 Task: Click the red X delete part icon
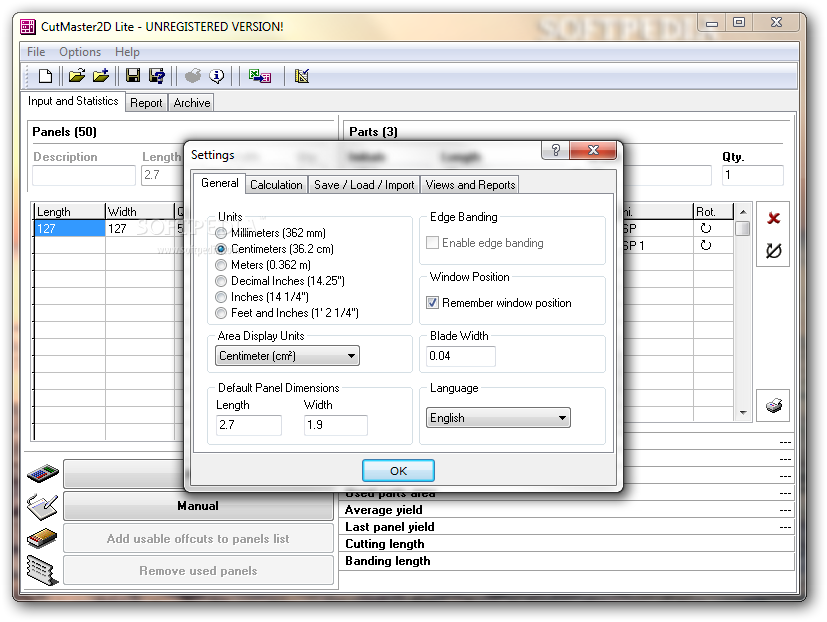pos(773,218)
